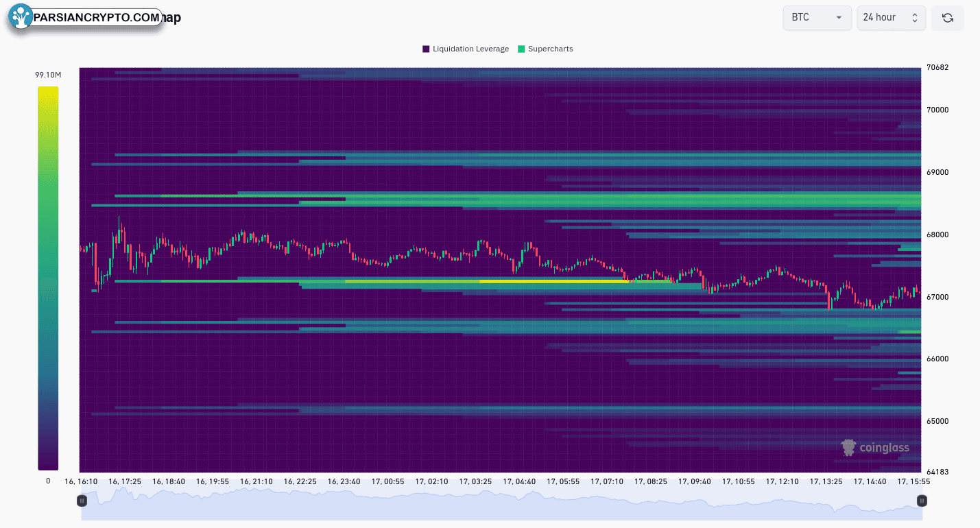Click the 70682 price axis label
The width and height of the screenshot is (980, 528).
(937, 67)
